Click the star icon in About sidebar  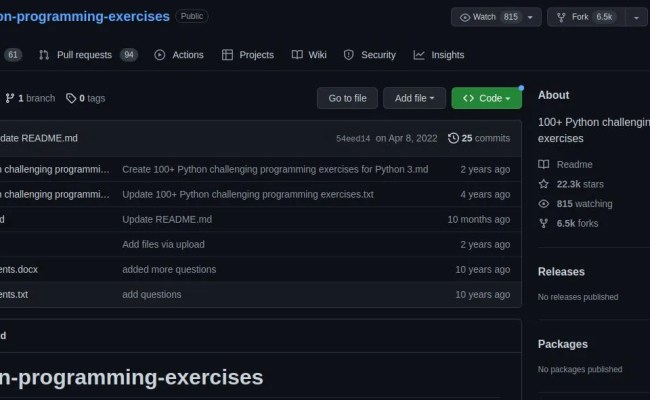(543, 184)
